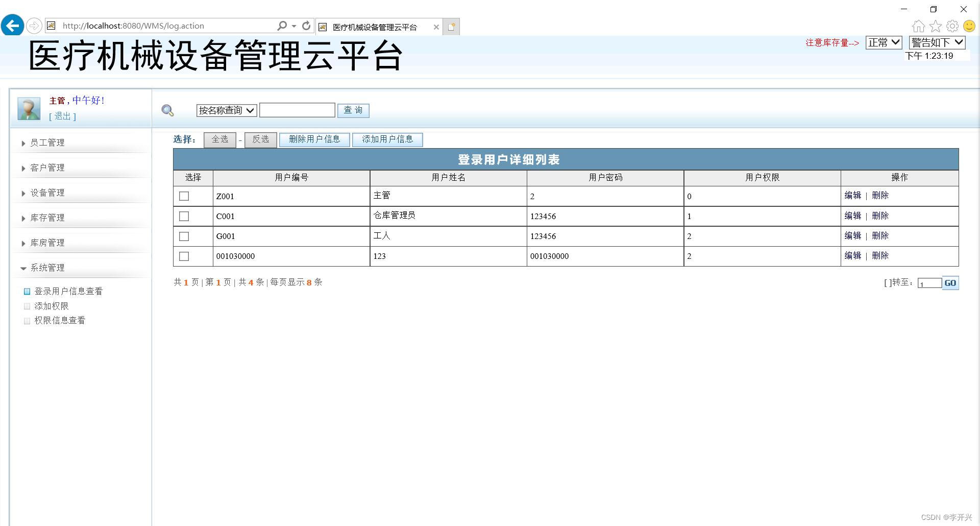980x526 pixels.
Task: Click the 查询 search button
Action: (353, 110)
